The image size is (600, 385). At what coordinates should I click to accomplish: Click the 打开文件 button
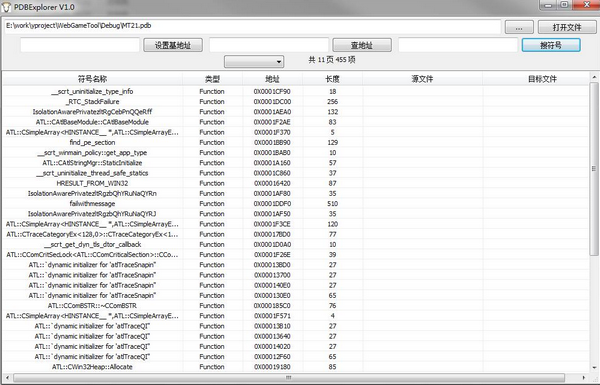(x=567, y=28)
